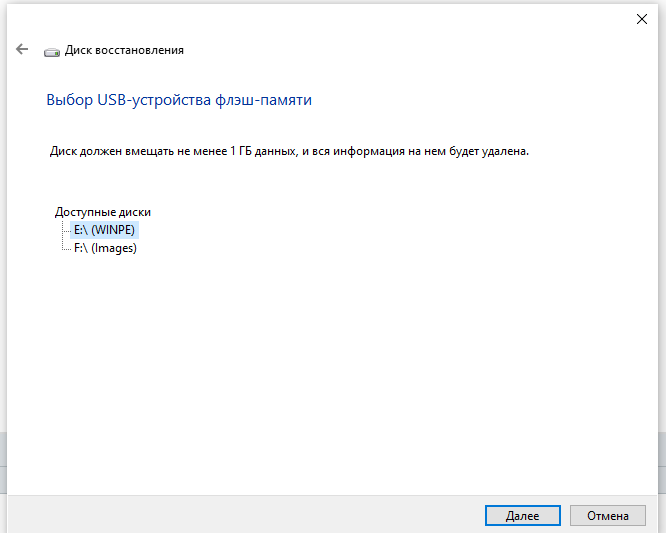Image resolution: width=666 pixels, height=533 pixels.
Task: Click empty title bar area left of close button
Action: pos(330,19)
